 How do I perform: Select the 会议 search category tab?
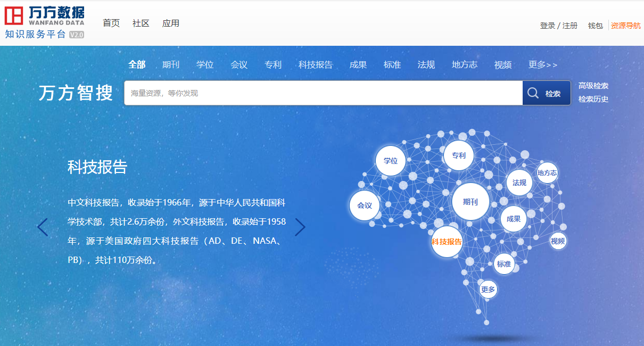(239, 64)
